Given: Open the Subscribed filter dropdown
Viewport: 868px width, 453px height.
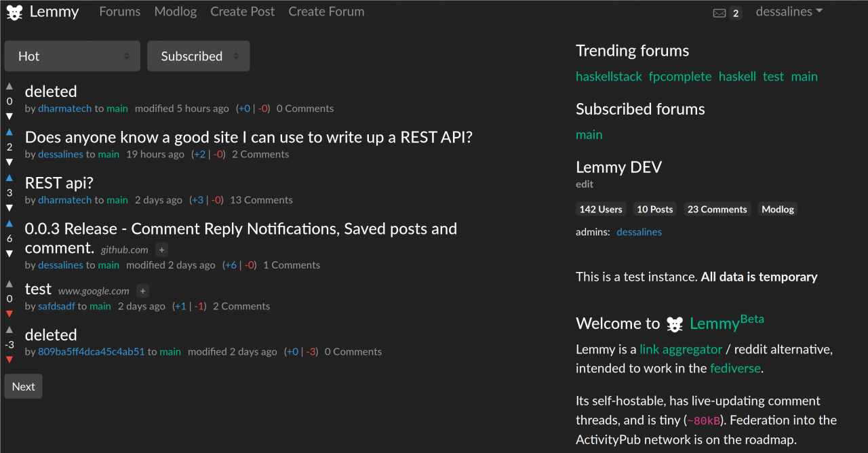Looking at the screenshot, I should tap(198, 56).
